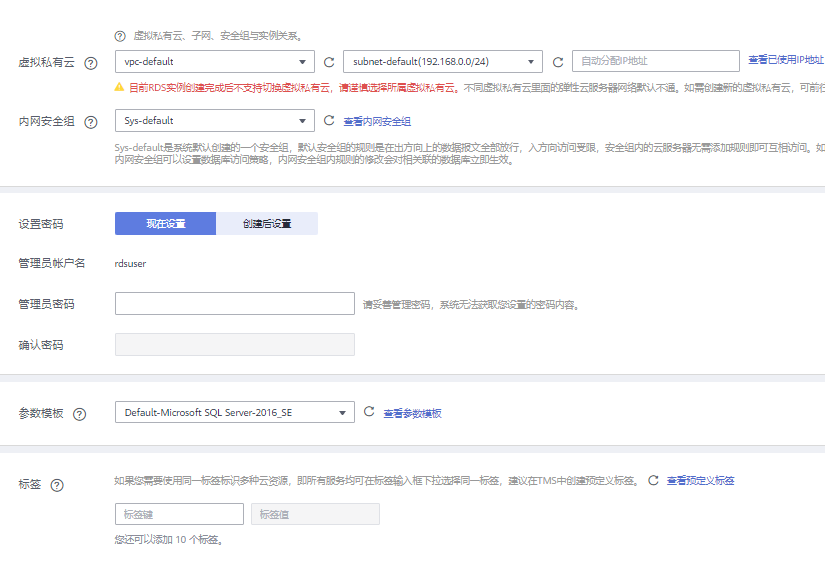
Task: Click the 您还可以添加 10 个标签 text
Action: click(168, 540)
